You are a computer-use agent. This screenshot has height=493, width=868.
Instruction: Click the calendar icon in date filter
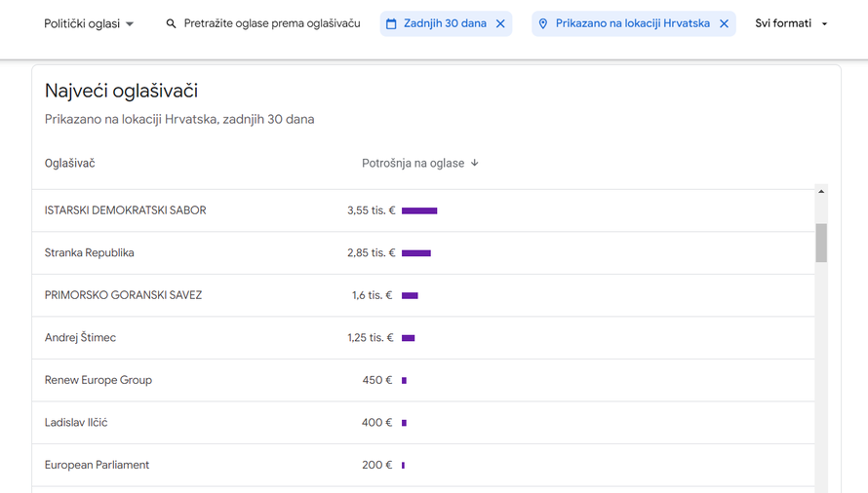tap(391, 23)
